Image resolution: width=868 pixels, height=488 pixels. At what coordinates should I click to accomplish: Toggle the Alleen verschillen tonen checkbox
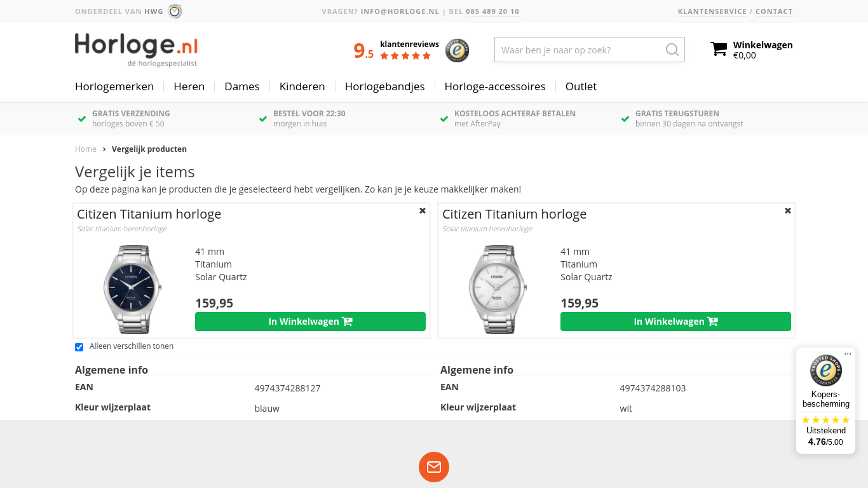click(79, 347)
